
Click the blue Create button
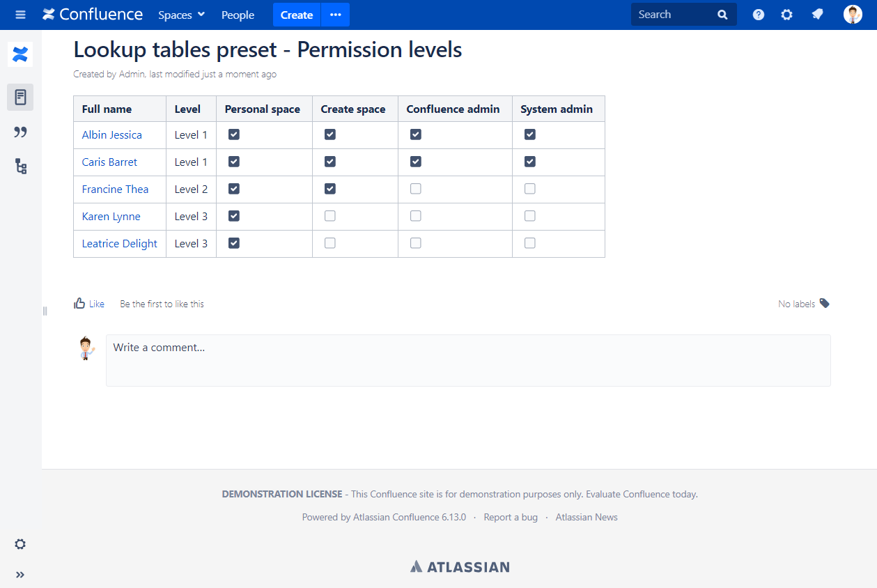pos(297,15)
